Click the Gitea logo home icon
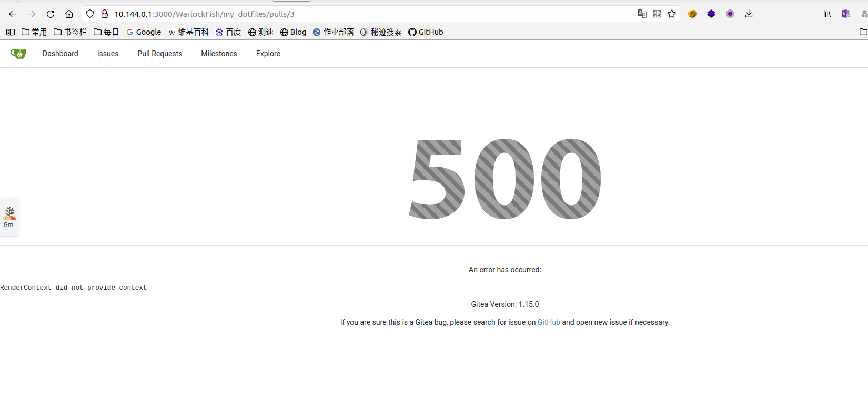This screenshot has height=420, width=868. point(18,54)
